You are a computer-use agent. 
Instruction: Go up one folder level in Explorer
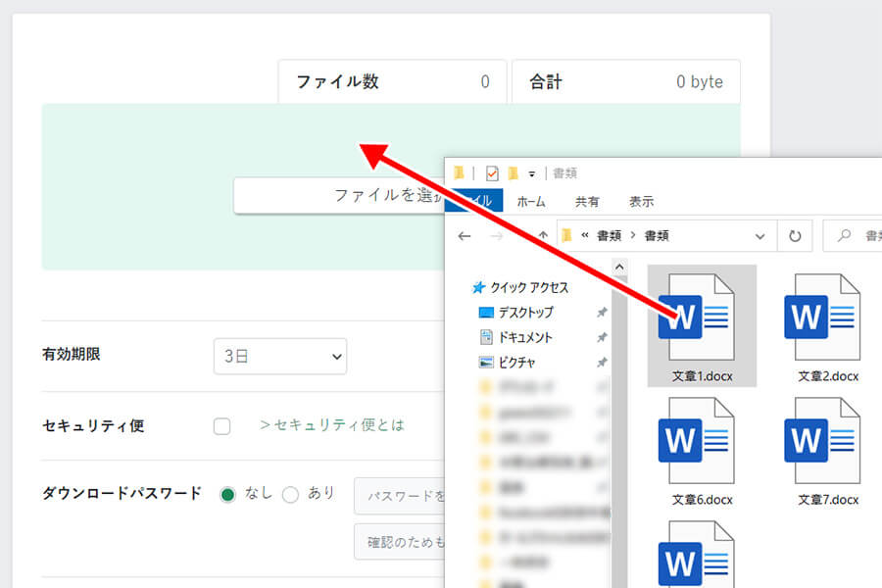click(x=543, y=236)
